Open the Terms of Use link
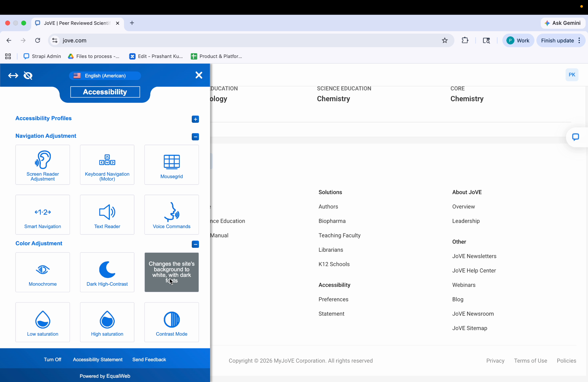Viewport: 588px width, 382px height. pos(531,361)
